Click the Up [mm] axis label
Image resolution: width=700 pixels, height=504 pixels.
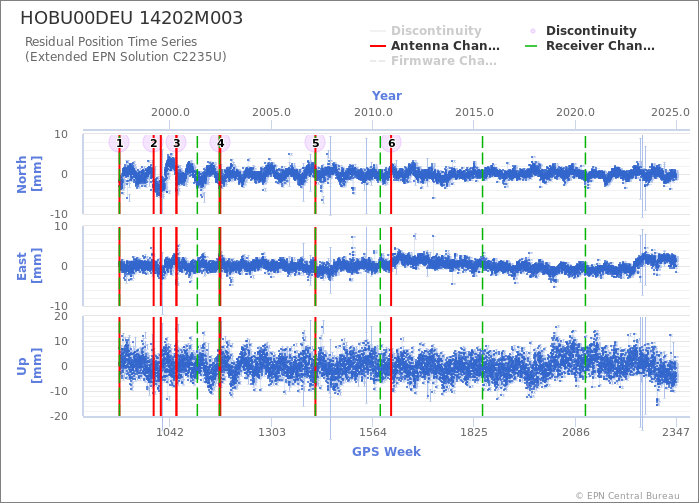(29, 366)
